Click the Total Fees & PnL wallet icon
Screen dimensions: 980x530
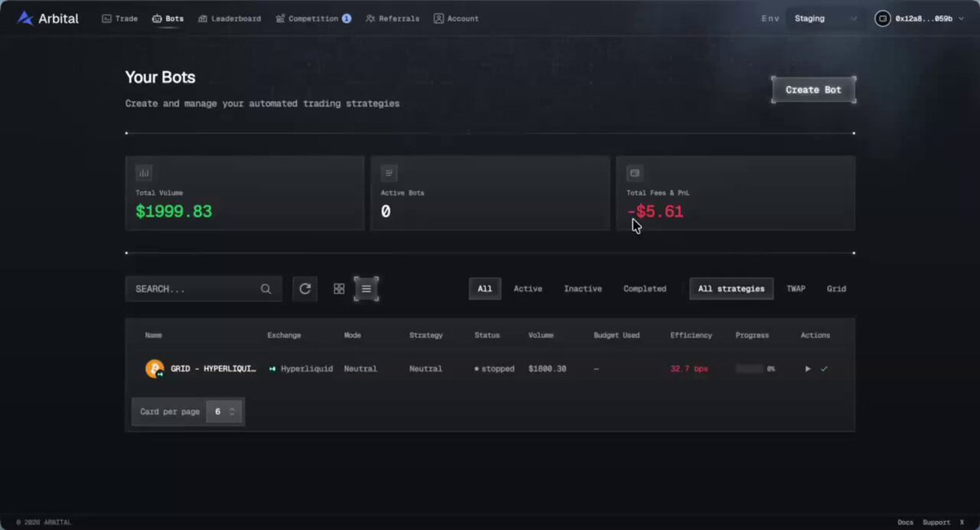coord(635,173)
